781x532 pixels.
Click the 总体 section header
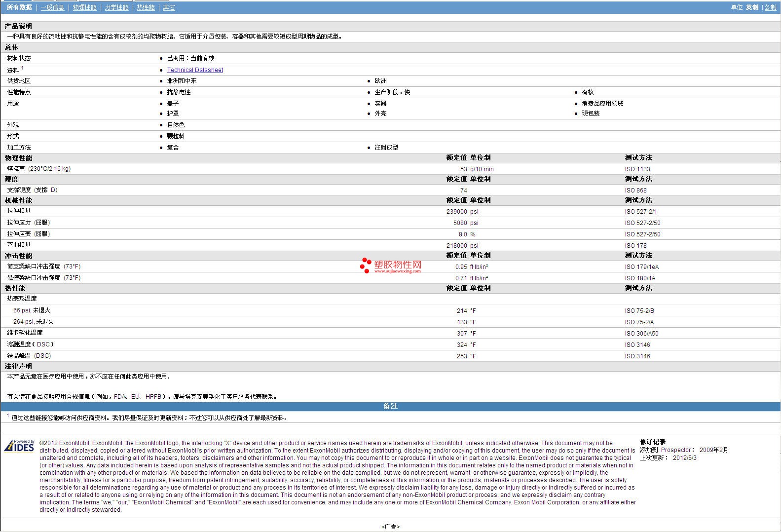coord(11,47)
